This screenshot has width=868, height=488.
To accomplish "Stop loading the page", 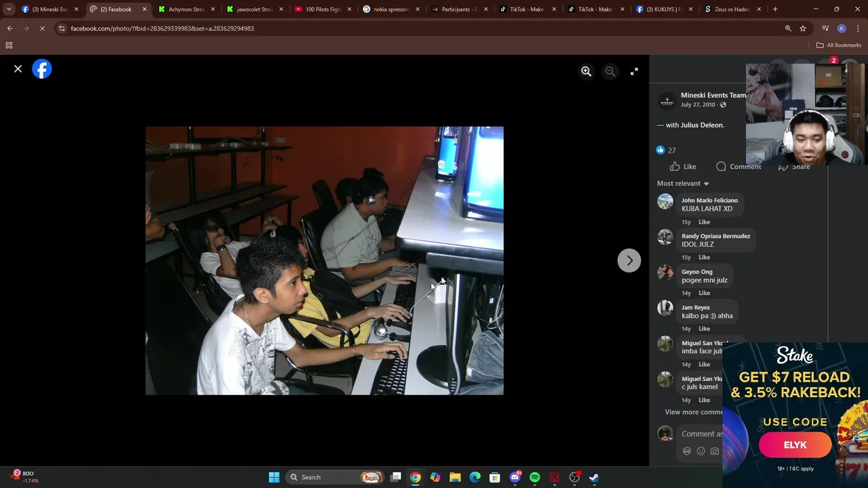I will tap(42, 28).
